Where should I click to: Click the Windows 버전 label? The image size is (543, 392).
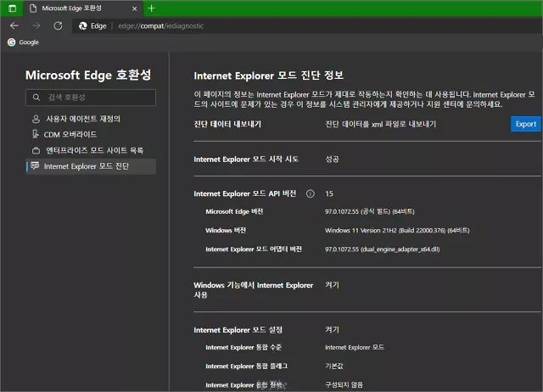tap(226, 230)
